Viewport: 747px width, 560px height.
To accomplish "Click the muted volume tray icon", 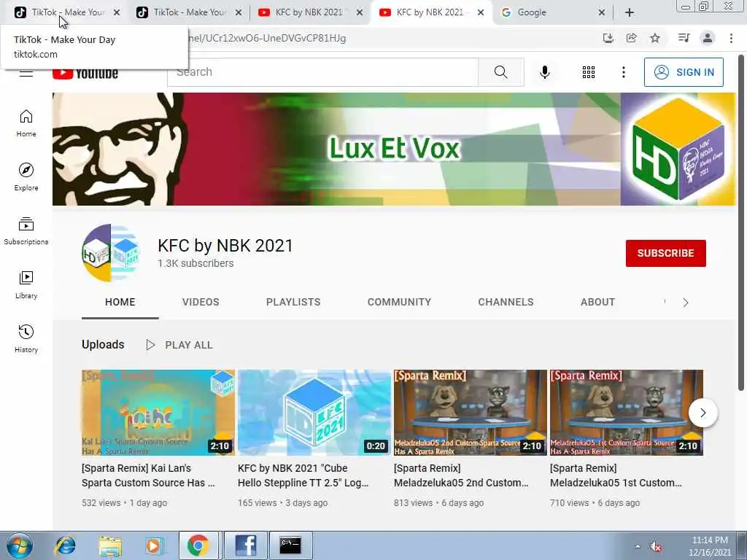I will [656, 547].
